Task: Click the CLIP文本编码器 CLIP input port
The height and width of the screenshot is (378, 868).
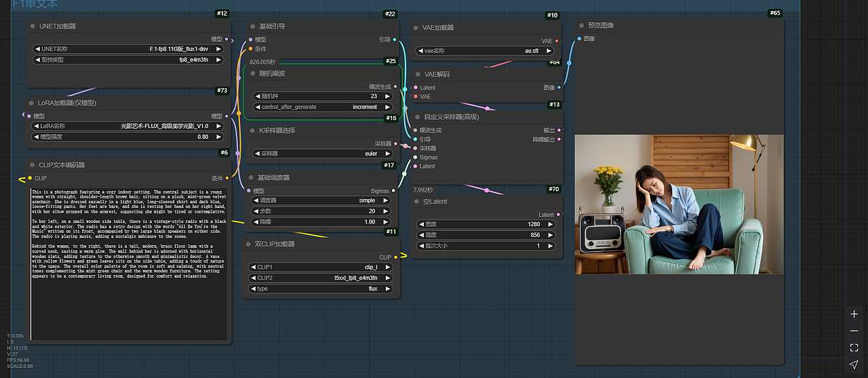Action: click(x=30, y=178)
